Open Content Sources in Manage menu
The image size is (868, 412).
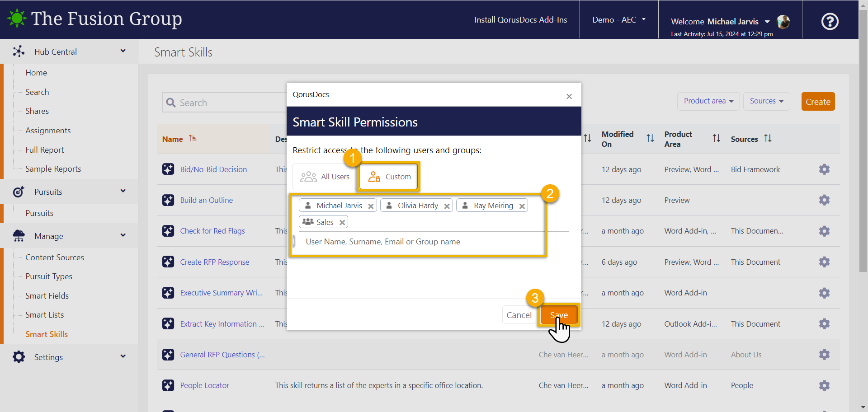(x=55, y=257)
